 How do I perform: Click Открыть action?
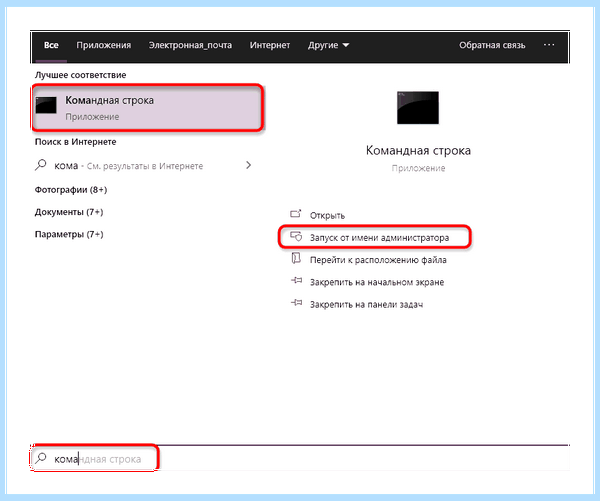point(327,215)
